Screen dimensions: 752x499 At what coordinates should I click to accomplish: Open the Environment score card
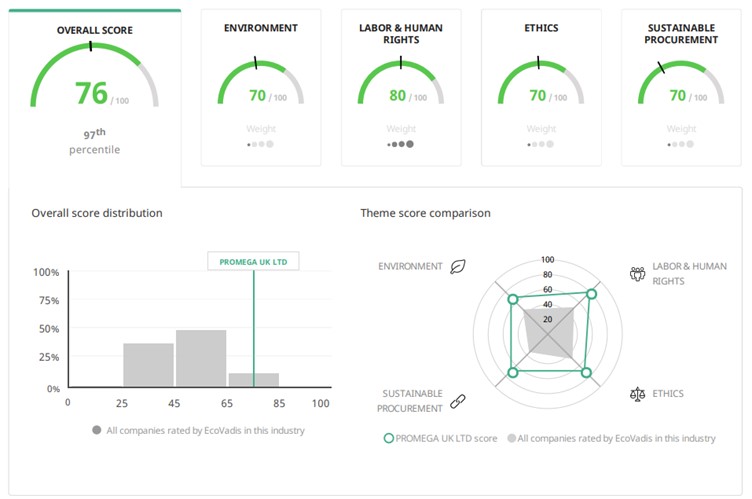pos(261,87)
